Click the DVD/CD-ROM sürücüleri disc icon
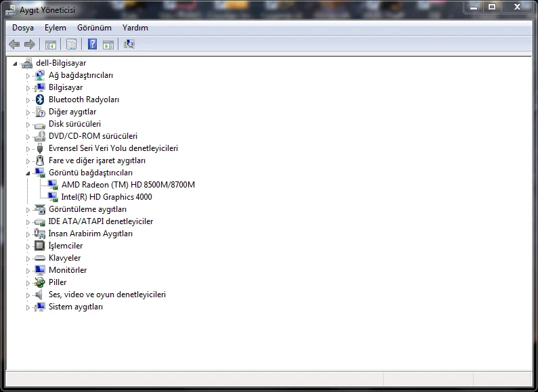 point(40,136)
